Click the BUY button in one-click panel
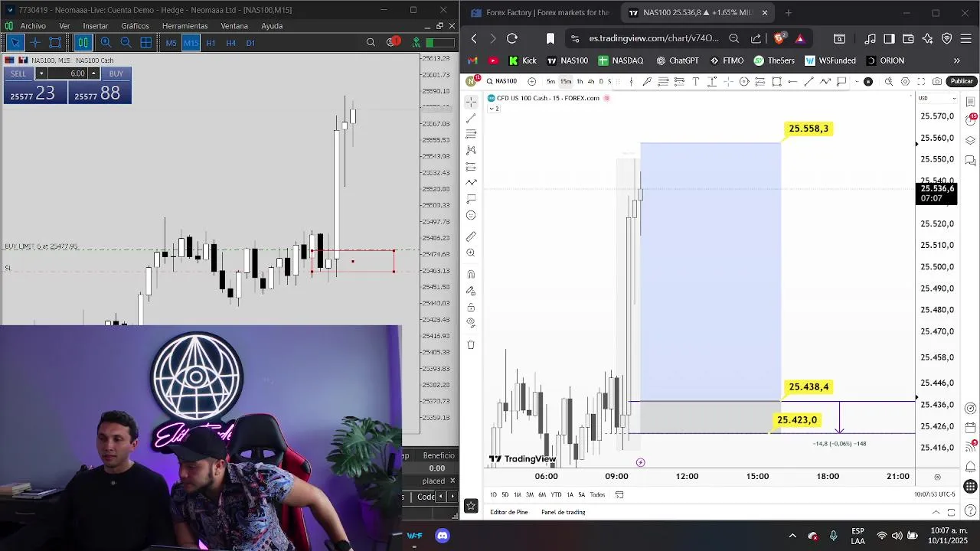980x551 pixels. pos(116,73)
